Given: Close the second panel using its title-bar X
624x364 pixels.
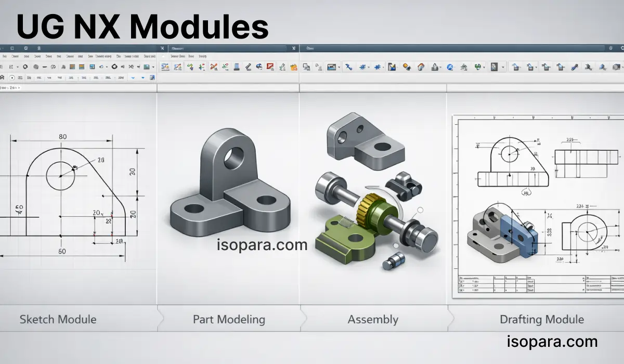Looking at the screenshot, I should point(294,48).
